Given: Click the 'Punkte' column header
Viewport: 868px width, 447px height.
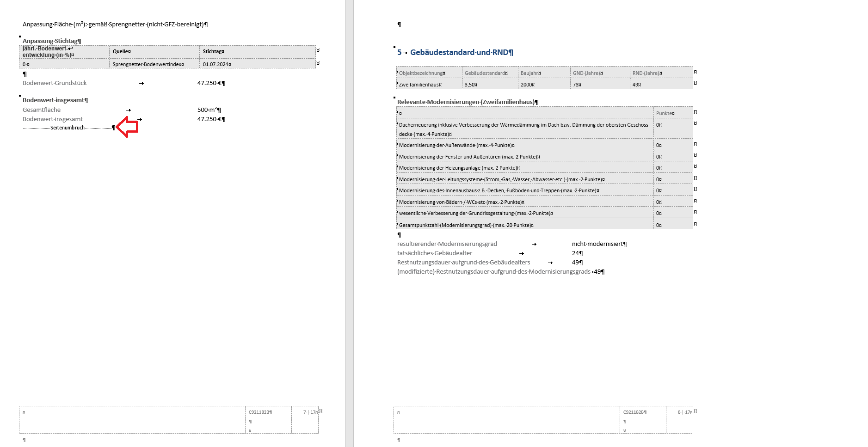Looking at the screenshot, I should pyautogui.click(x=665, y=113).
